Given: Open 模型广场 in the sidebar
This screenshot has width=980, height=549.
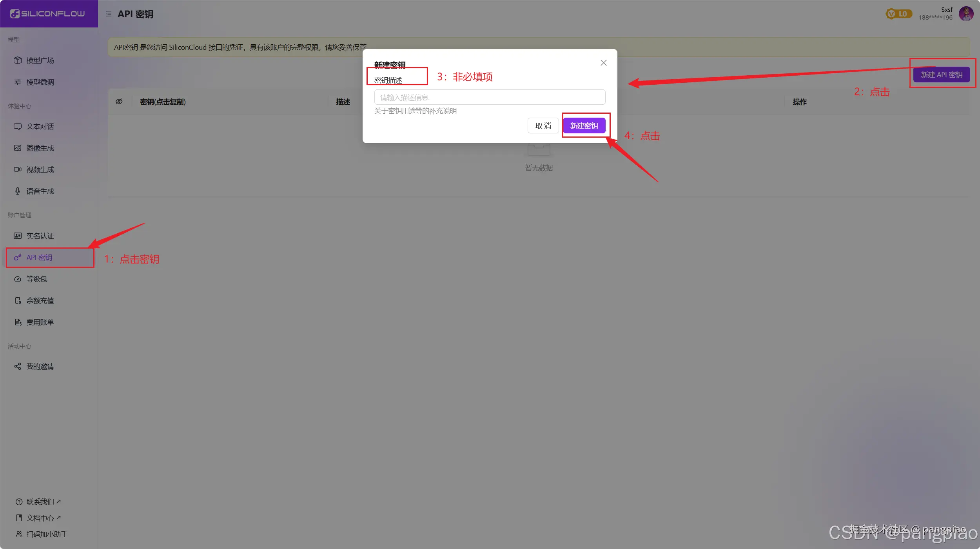Looking at the screenshot, I should [40, 60].
